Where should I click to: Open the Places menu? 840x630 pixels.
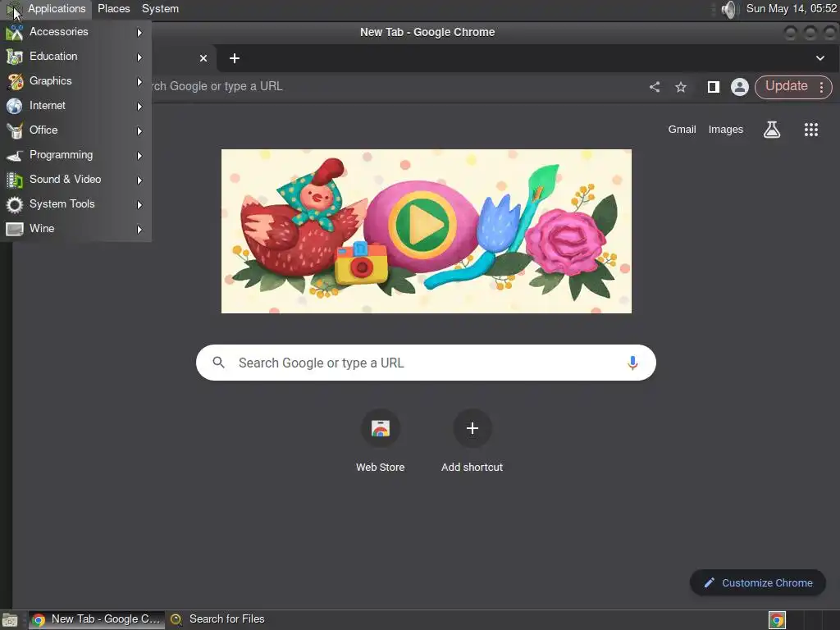click(x=113, y=8)
